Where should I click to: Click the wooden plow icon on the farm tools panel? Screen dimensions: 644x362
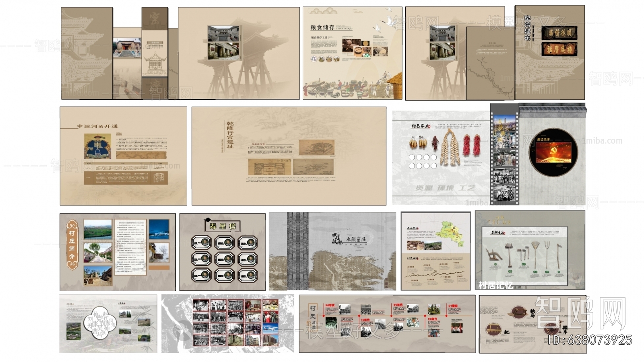(x=493, y=254)
